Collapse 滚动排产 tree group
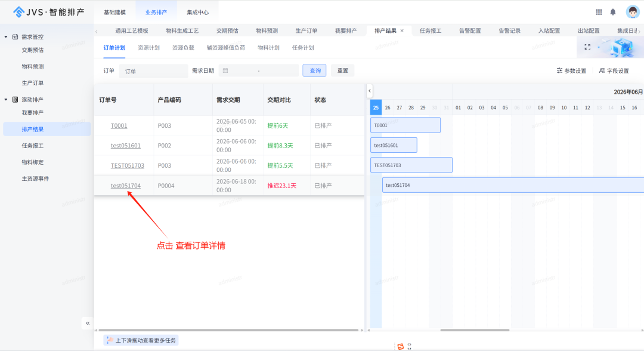The width and height of the screenshot is (644, 351). (x=6, y=100)
